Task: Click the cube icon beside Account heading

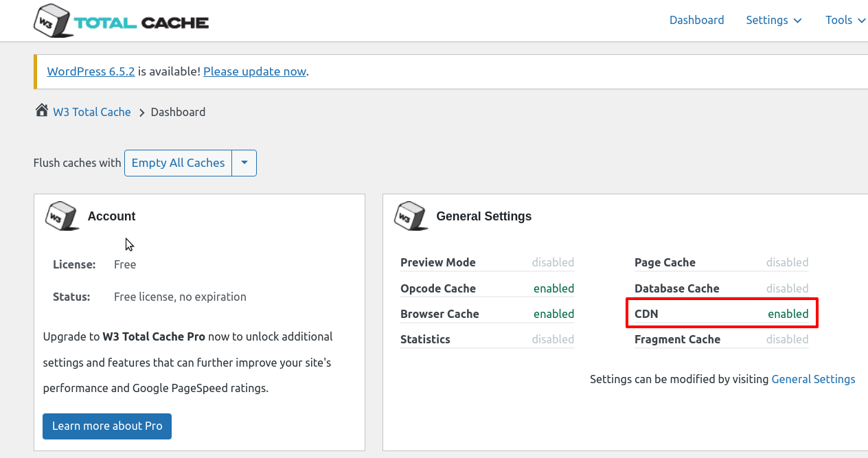Action: pyautogui.click(x=62, y=216)
